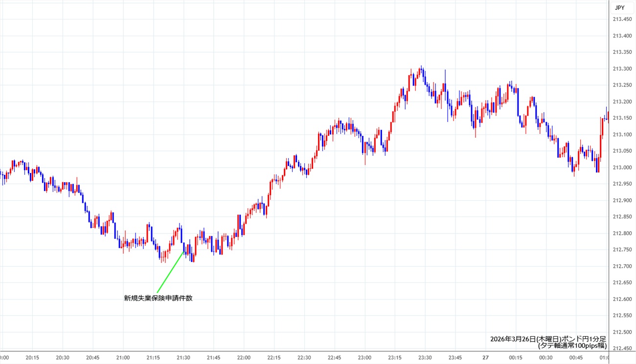
Task: Click the 新規失業保険申請件数 annotation text
Action: (x=158, y=298)
